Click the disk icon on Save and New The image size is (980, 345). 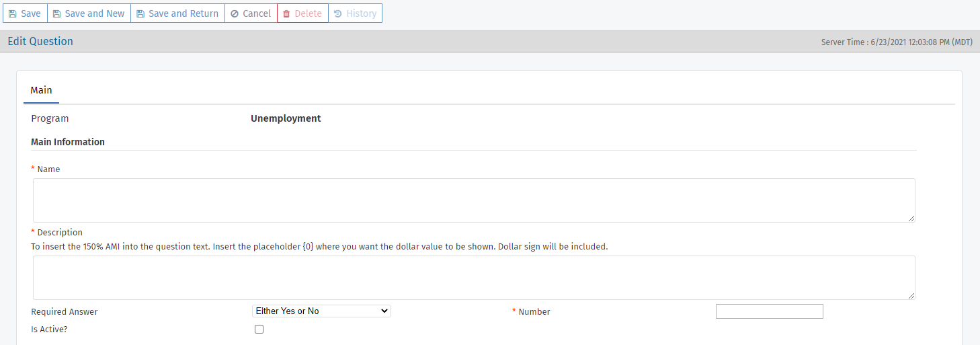pos(57,13)
